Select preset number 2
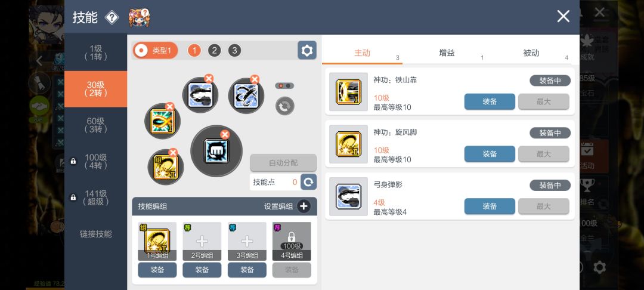This screenshot has width=644, height=290. pyautogui.click(x=214, y=51)
